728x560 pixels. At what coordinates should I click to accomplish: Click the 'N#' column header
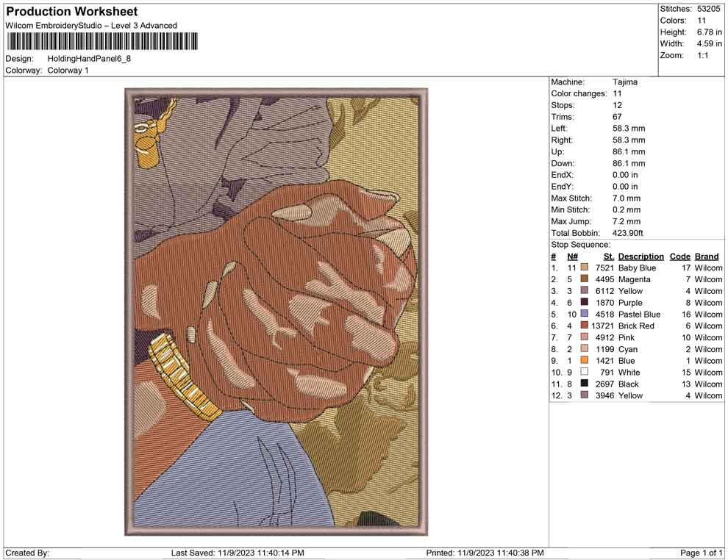click(572, 256)
